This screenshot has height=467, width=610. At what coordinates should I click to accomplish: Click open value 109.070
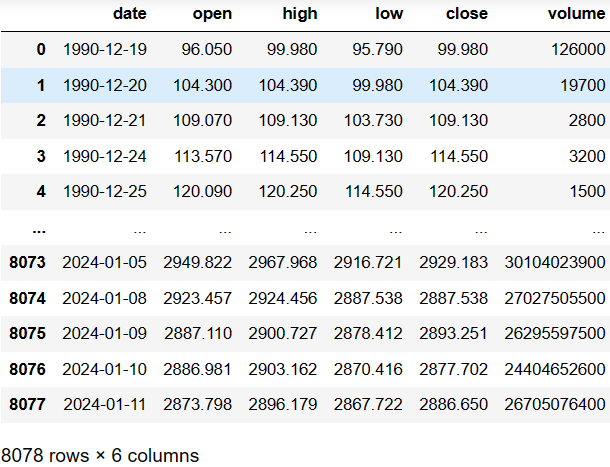(202, 120)
